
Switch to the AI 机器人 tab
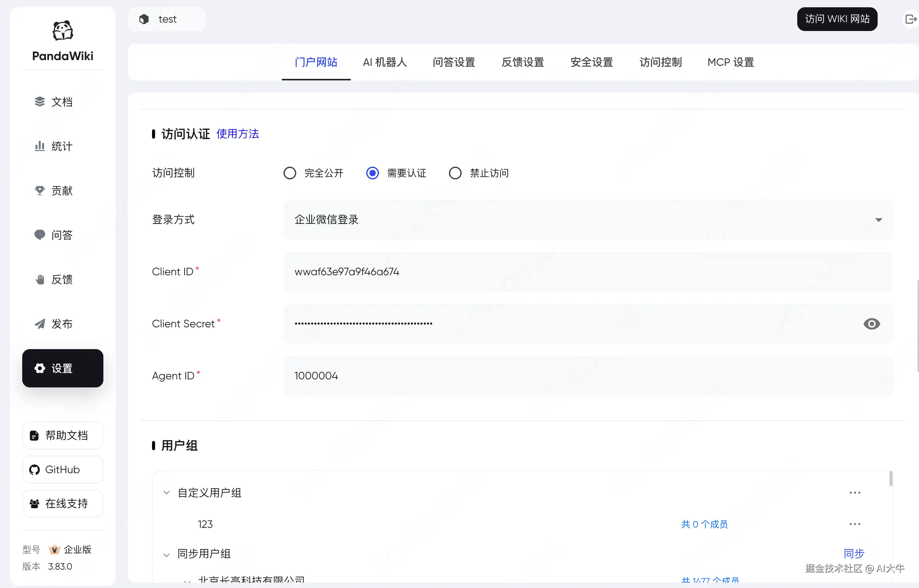[385, 62]
